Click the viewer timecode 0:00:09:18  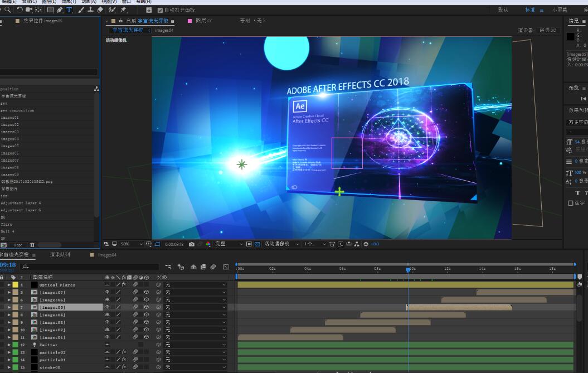coord(174,244)
